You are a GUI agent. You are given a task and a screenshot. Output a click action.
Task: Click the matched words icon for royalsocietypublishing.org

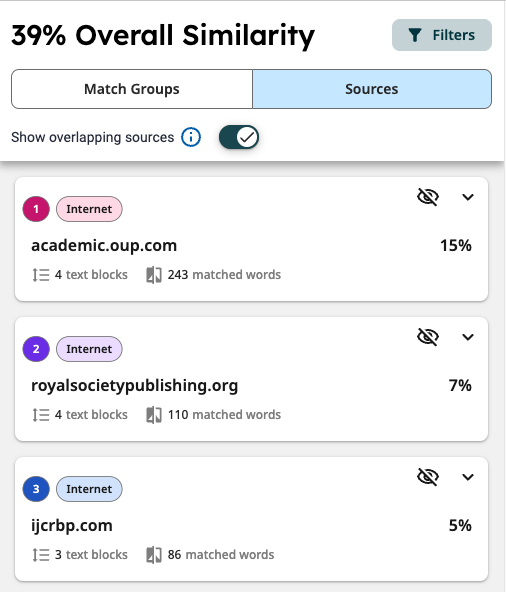pyautogui.click(x=154, y=415)
